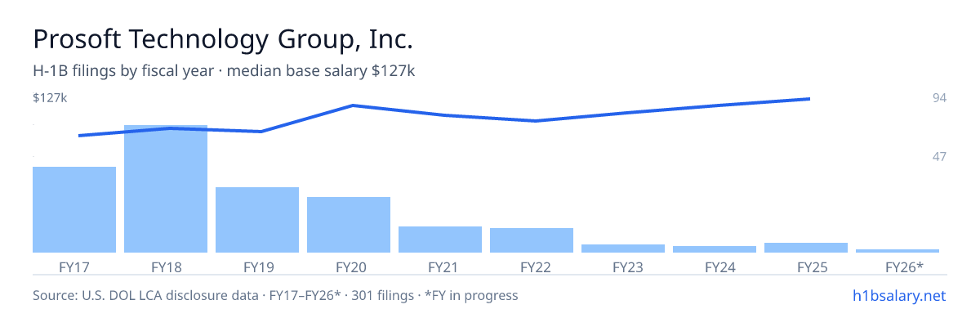Select the FY21 bar
980x327 pixels.
[440, 240]
